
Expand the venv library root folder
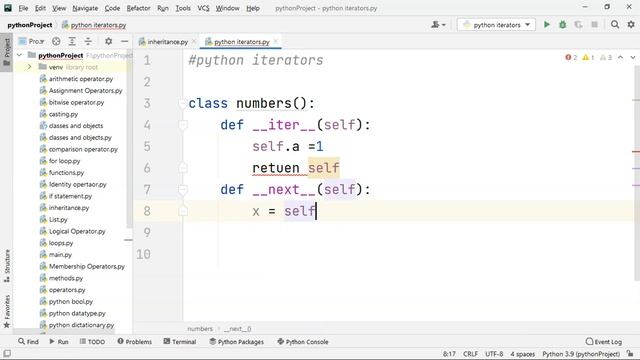pos(29,67)
